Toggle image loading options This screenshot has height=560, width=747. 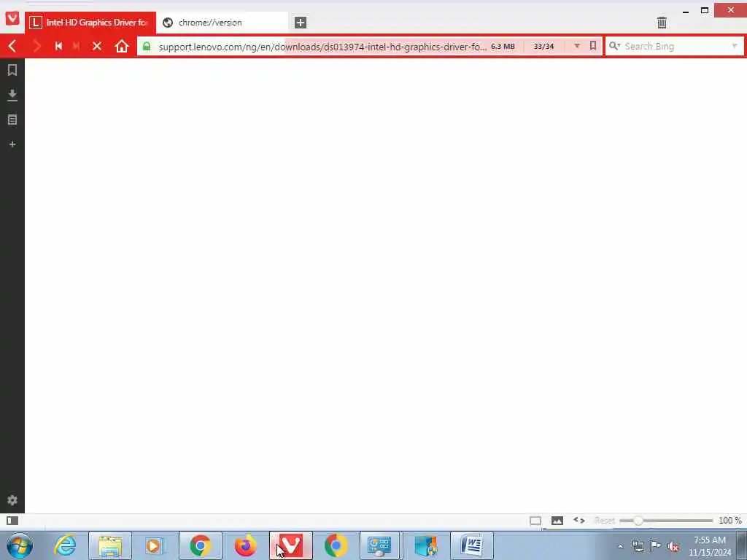557,521
